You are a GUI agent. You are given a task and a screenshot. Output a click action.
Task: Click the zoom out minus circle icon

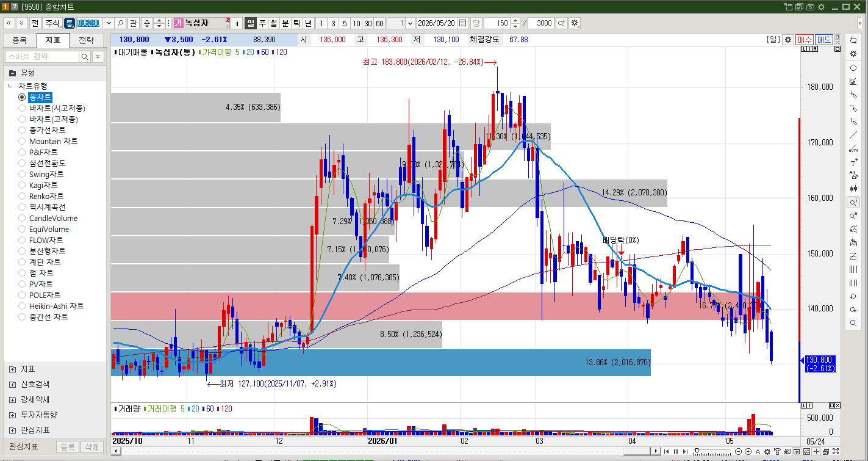[739, 451]
